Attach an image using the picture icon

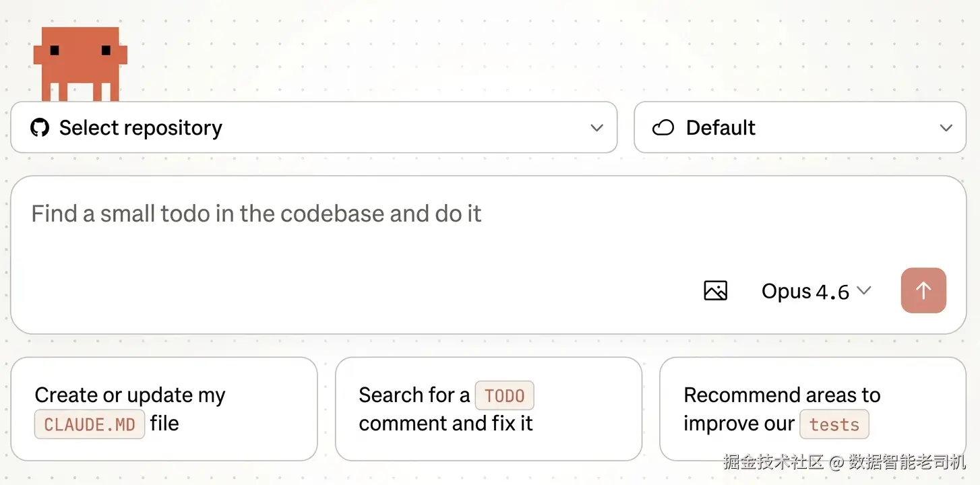click(x=715, y=290)
